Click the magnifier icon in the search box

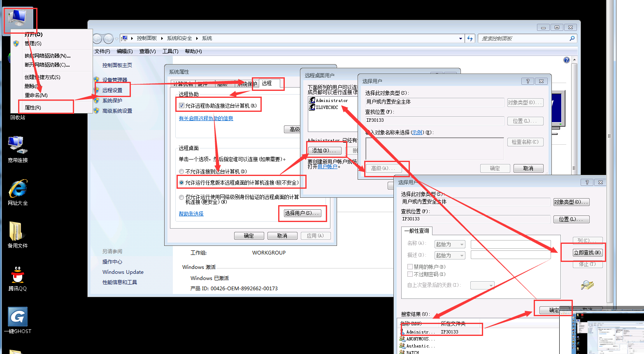pos(572,38)
